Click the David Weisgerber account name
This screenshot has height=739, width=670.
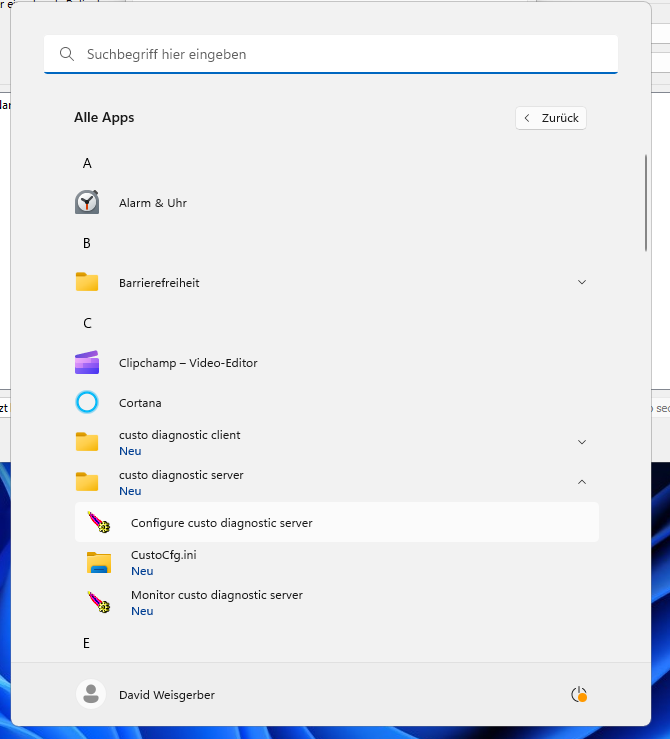(167, 695)
